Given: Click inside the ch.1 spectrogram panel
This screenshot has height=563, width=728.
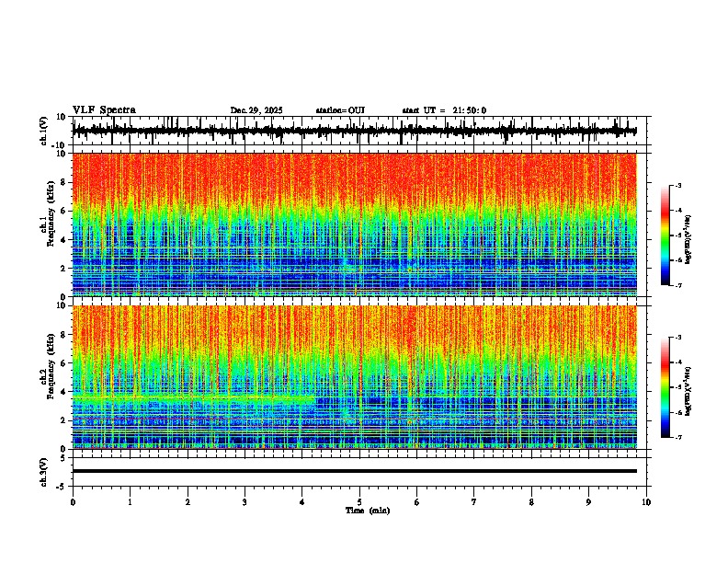Looking at the screenshot, I should click(x=355, y=224).
